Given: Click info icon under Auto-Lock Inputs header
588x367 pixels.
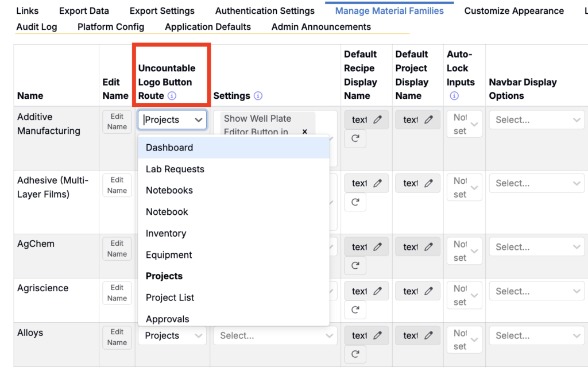Looking at the screenshot, I should coord(454,96).
